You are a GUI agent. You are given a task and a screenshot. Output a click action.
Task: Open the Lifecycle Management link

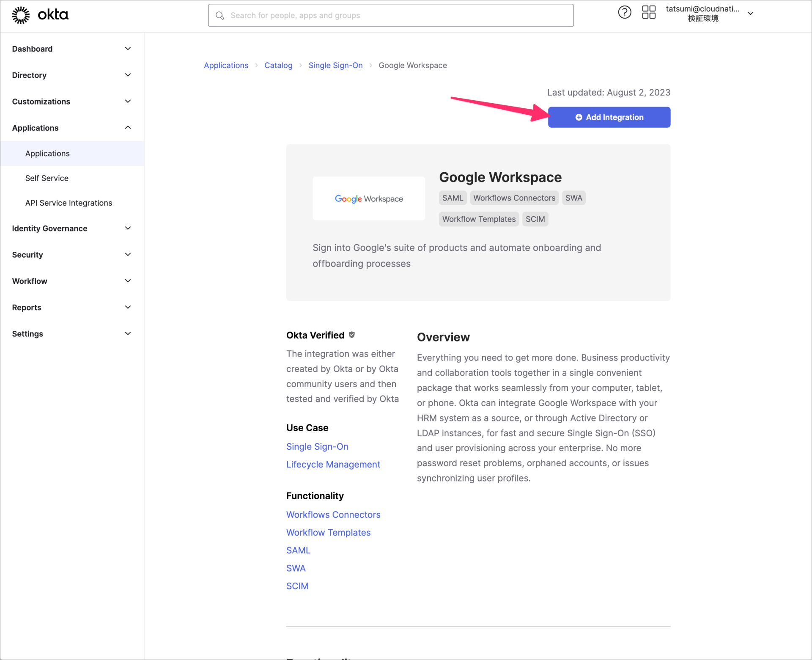pos(333,464)
